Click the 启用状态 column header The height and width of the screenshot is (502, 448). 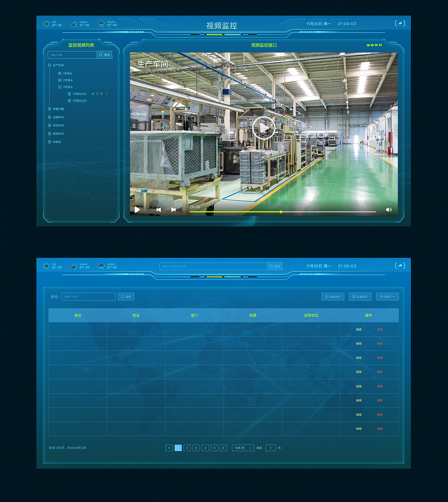click(x=311, y=316)
